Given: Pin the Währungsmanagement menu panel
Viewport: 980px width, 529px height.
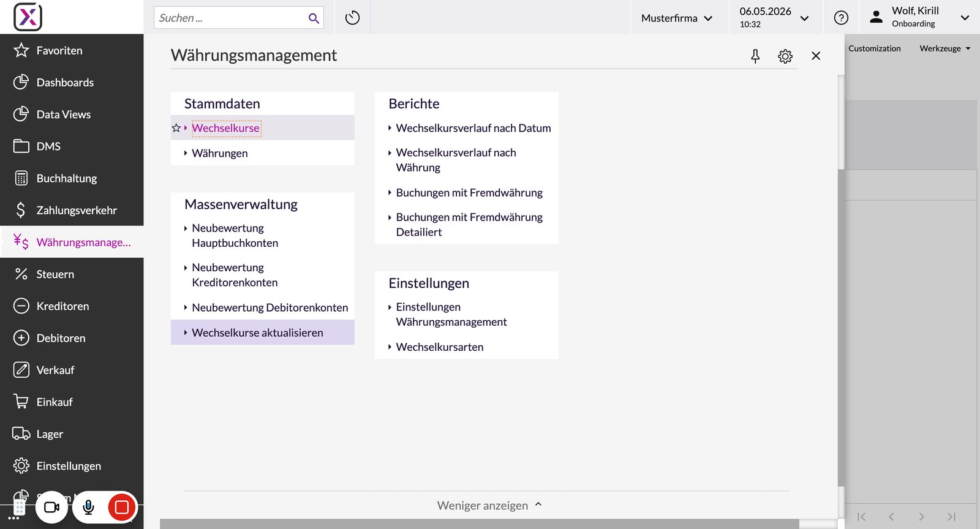Looking at the screenshot, I should pos(755,56).
